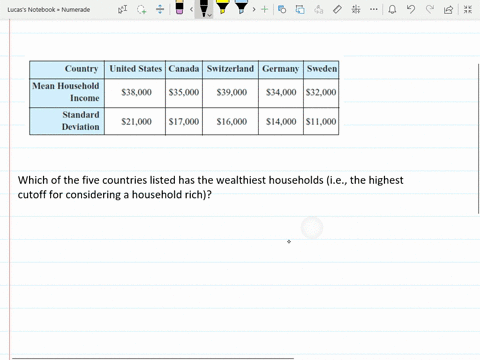Click the question text starting 'Which of the five'
The height and width of the screenshot is (360, 480).
click(210, 187)
